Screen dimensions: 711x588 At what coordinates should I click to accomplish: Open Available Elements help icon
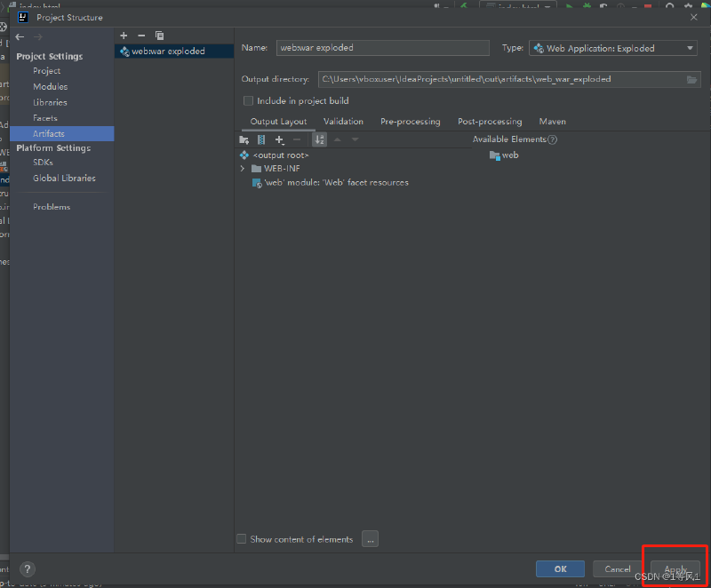[x=552, y=139]
